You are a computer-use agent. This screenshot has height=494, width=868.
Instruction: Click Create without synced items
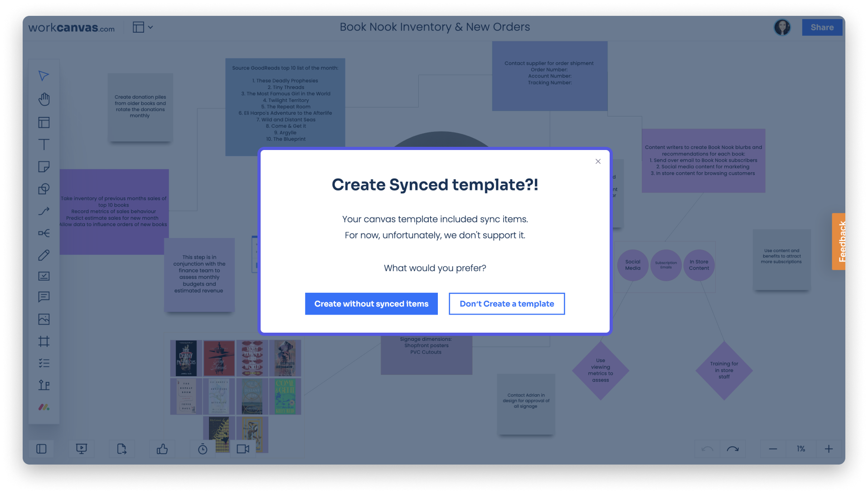371,304
